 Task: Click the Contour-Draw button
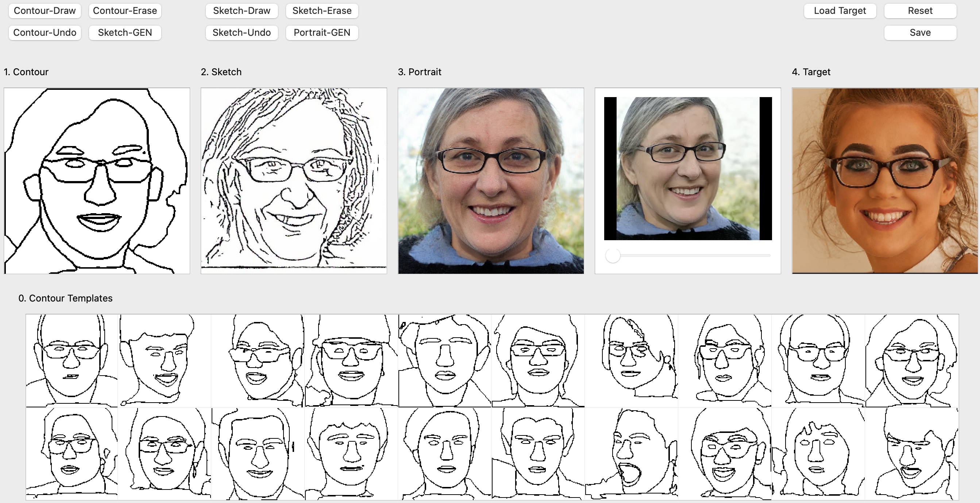click(45, 11)
